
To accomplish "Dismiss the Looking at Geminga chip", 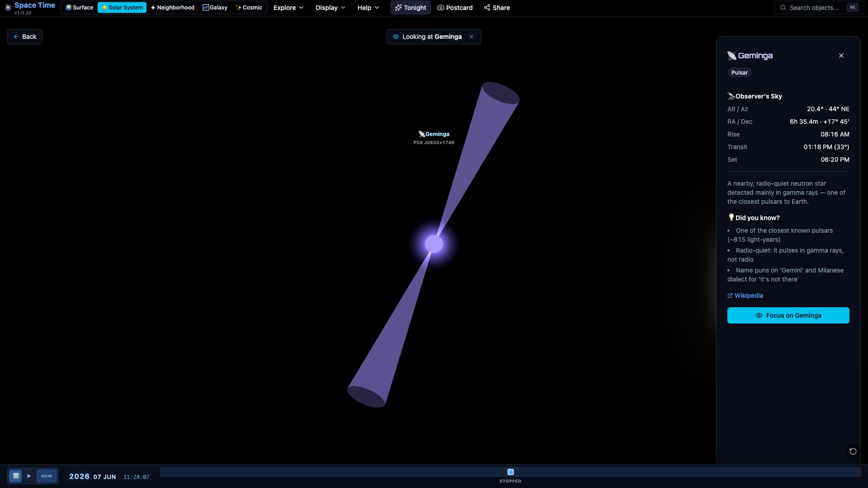I will [472, 37].
